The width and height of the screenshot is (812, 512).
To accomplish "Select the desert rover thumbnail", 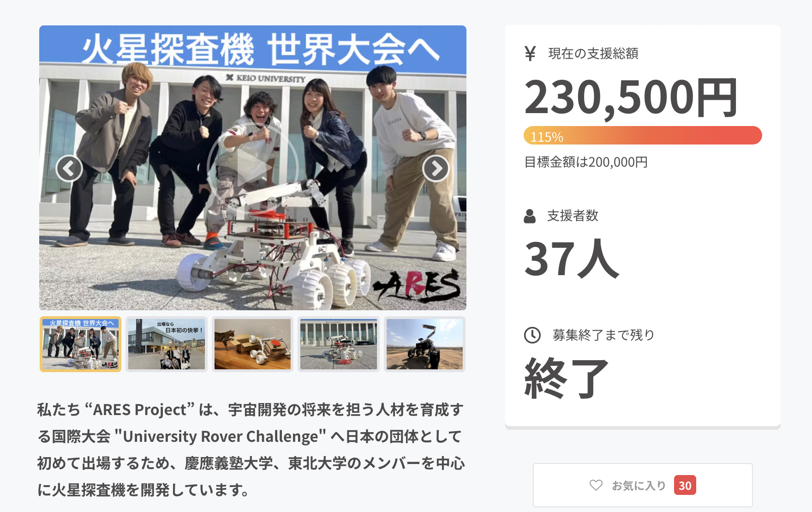I will (424, 344).
